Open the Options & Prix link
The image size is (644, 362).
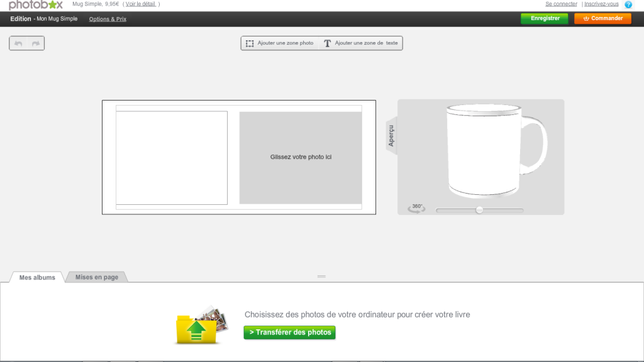coord(108,19)
